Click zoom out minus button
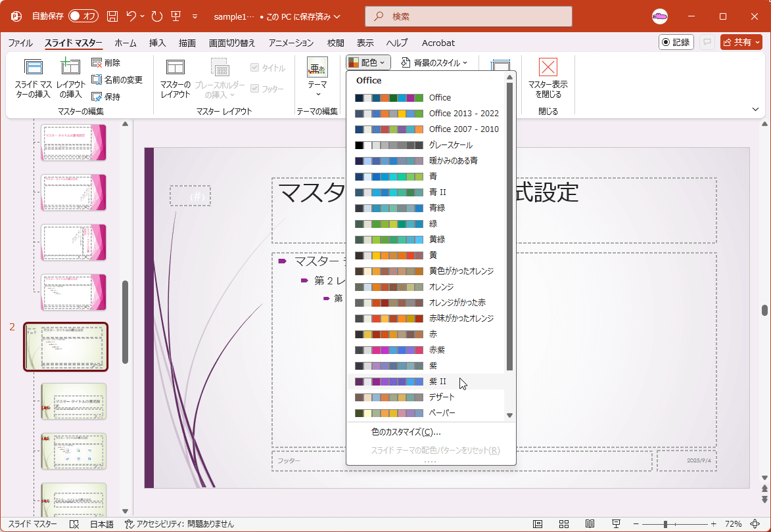This screenshot has height=532, width=771. tap(636, 524)
